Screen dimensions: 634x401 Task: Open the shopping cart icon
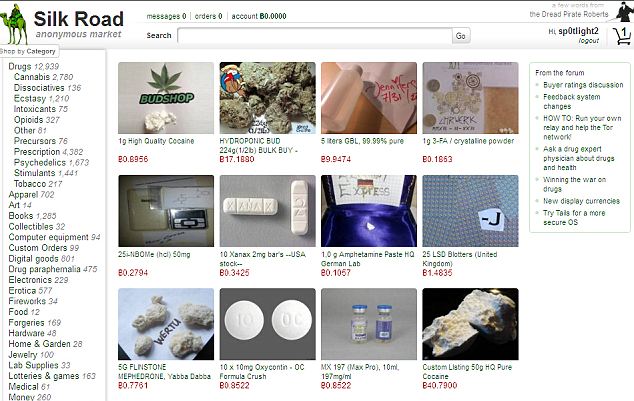tap(622, 36)
